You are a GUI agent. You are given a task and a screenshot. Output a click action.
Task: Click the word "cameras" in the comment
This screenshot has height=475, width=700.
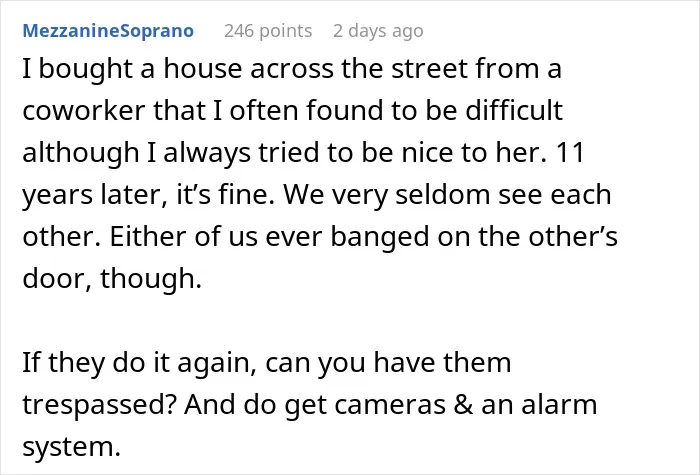(x=390, y=405)
